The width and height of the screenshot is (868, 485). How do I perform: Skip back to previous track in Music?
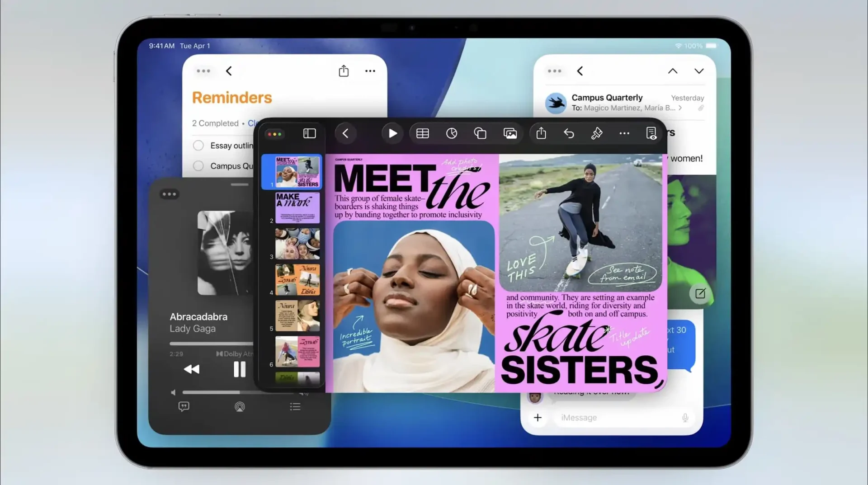tap(192, 369)
